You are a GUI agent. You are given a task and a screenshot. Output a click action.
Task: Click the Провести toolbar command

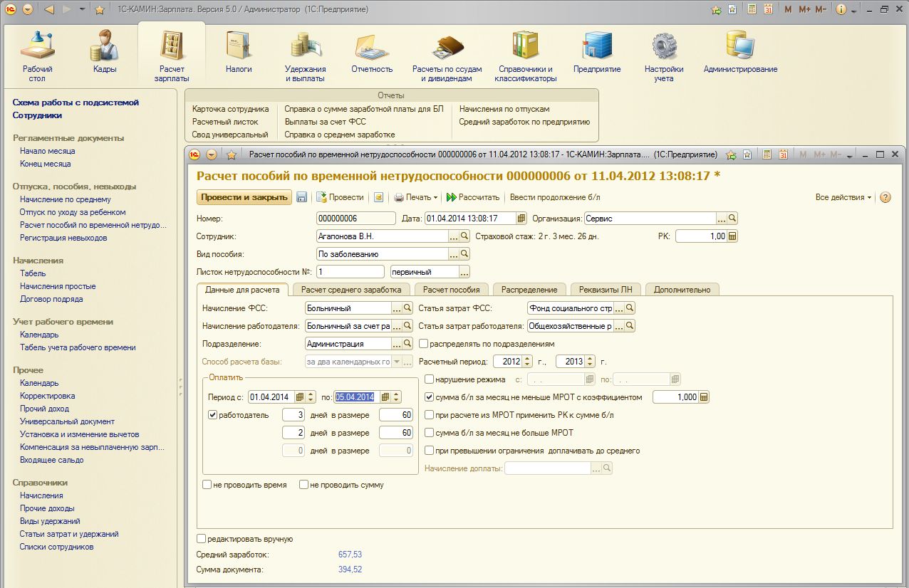pos(340,197)
